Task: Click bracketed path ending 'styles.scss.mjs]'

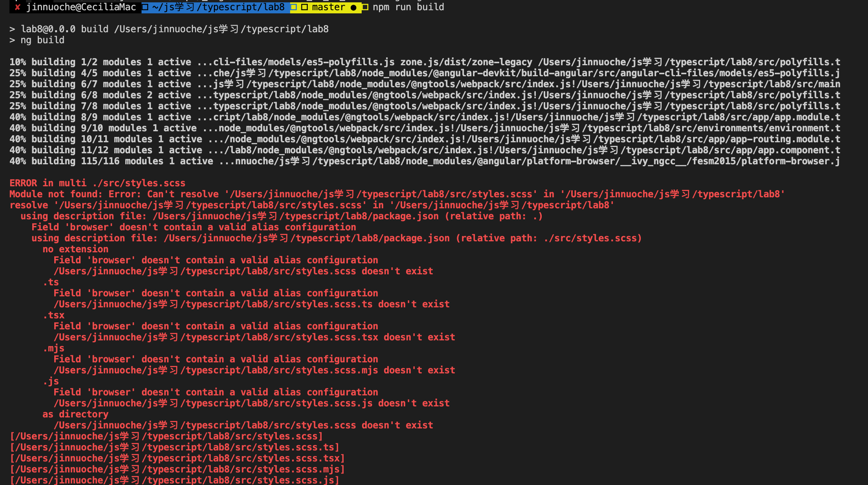Action: 177,469
